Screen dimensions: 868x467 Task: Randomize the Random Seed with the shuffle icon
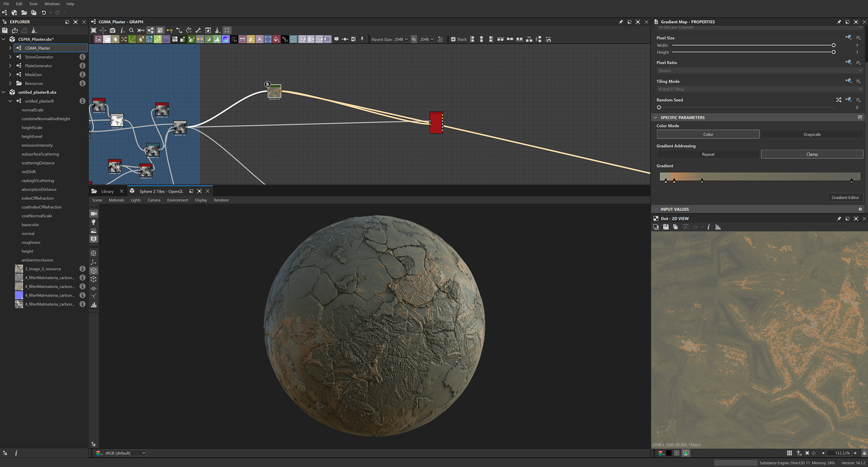[x=839, y=100]
